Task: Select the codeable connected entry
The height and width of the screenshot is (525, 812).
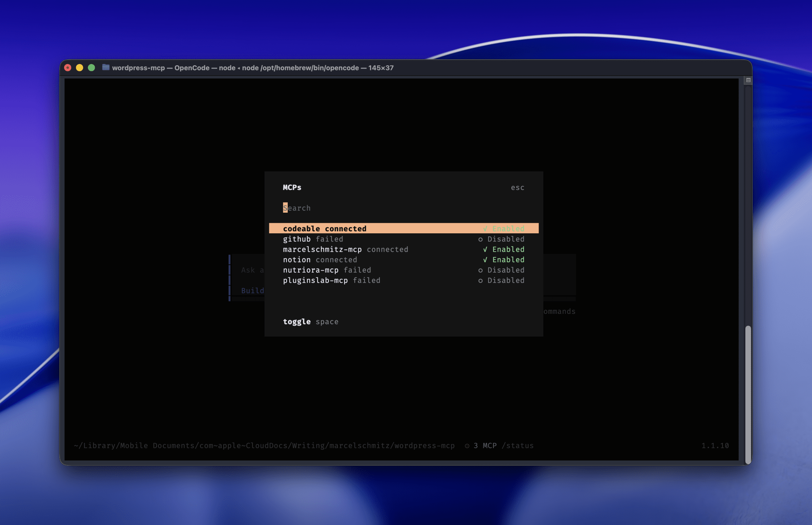Action: pos(324,228)
